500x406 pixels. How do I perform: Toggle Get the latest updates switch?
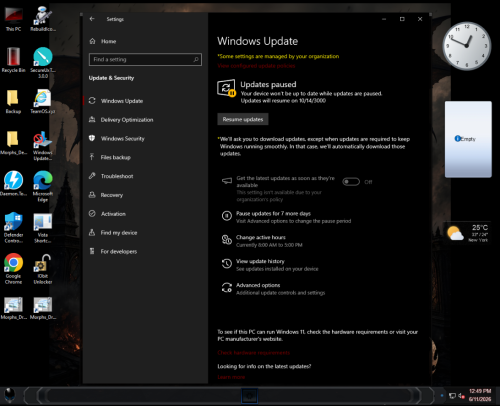click(351, 182)
